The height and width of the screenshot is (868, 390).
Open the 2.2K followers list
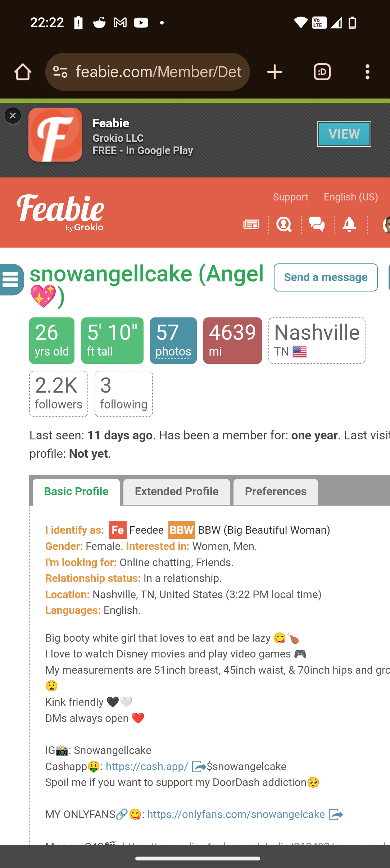point(59,394)
